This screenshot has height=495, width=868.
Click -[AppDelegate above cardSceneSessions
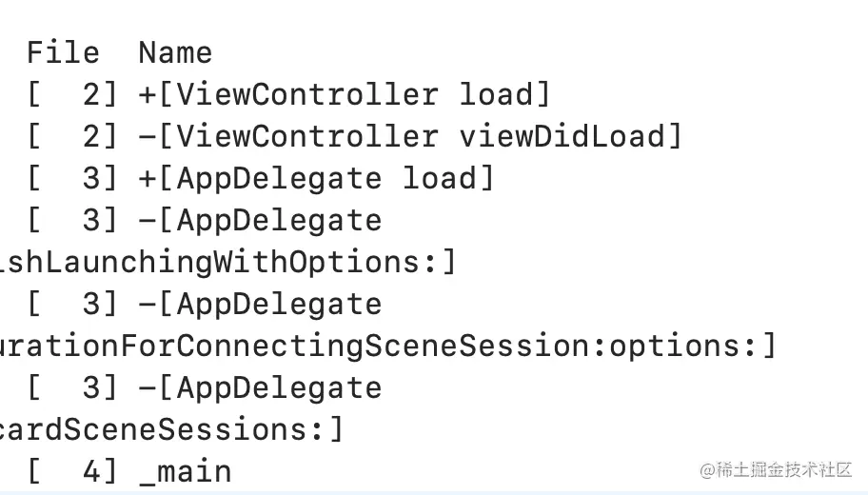(260, 388)
